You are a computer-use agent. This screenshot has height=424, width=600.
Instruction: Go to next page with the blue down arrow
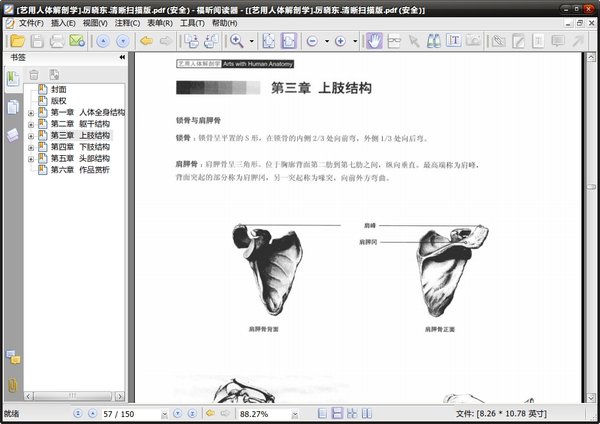pyautogui.click(x=122, y=41)
